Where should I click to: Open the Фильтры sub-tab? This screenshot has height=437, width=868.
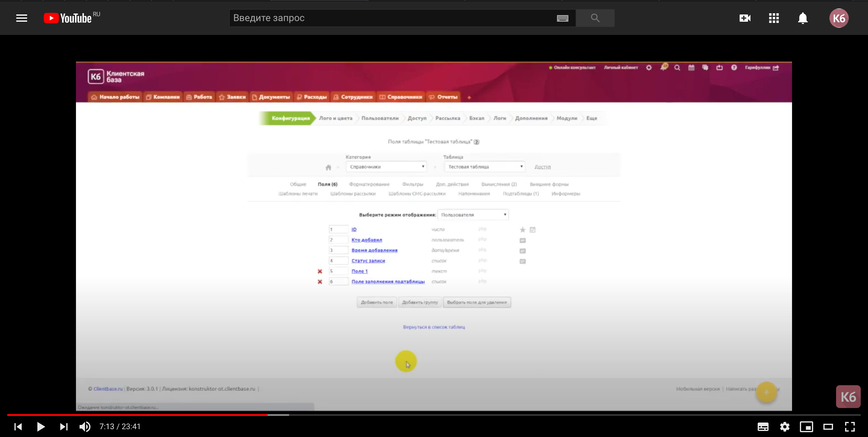pyautogui.click(x=412, y=184)
